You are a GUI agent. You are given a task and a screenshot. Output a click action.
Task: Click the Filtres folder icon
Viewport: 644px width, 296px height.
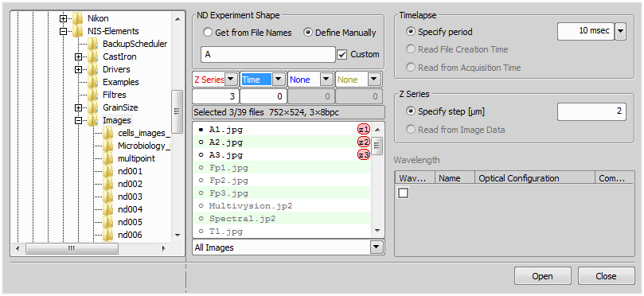coord(93,95)
